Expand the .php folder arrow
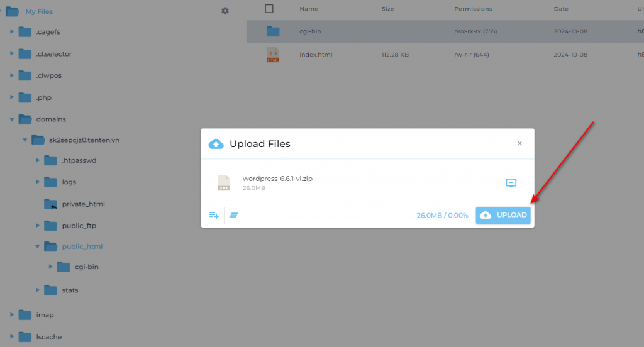 tap(12, 97)
